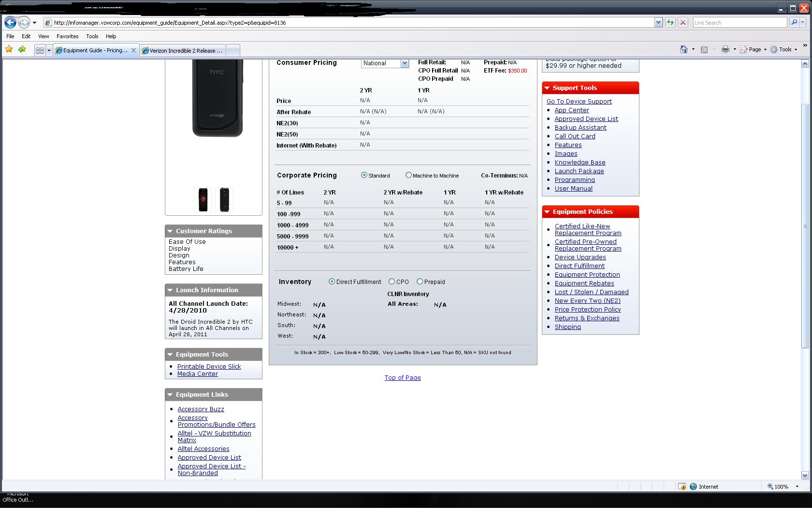The width and height of the screenshot is (812, 508).
Task: Collapse the Customer Ratings panel
Action: 170,231
